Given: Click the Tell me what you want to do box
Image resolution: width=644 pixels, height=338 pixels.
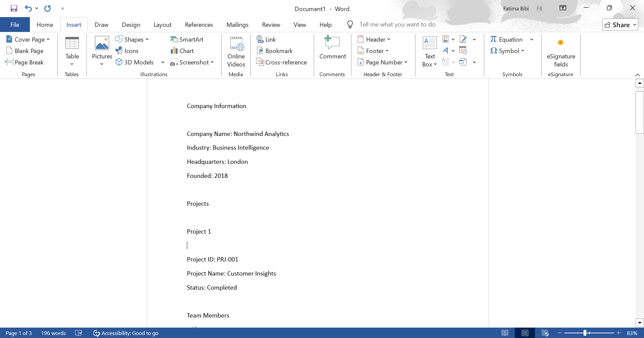Looking at the screenshot, I should click(397, 25).
